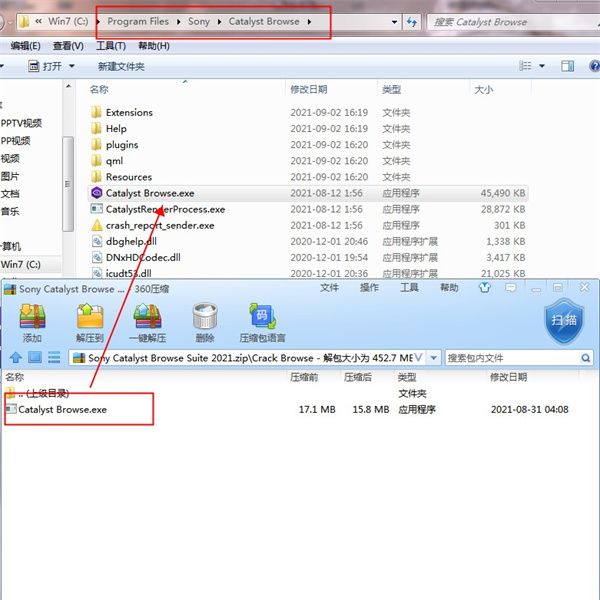The width and height of the screenshot is (600, 600).
Task: Click the Win7 (C:) breadcrumb segment
Action: [x=68, y=21]
